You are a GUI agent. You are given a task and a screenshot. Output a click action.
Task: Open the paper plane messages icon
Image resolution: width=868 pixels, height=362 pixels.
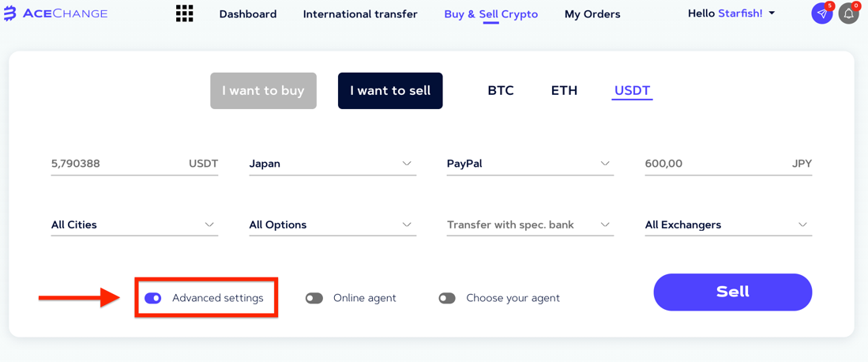coord(822,13)
